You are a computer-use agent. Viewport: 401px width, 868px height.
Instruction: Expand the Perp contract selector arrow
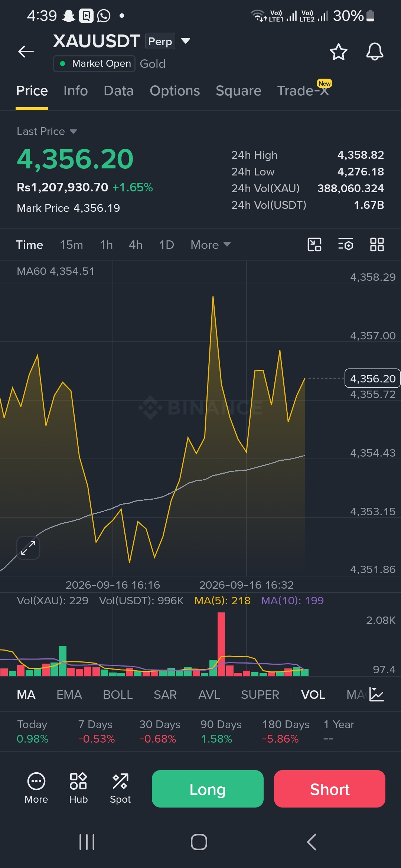click(x=186, y=41)
